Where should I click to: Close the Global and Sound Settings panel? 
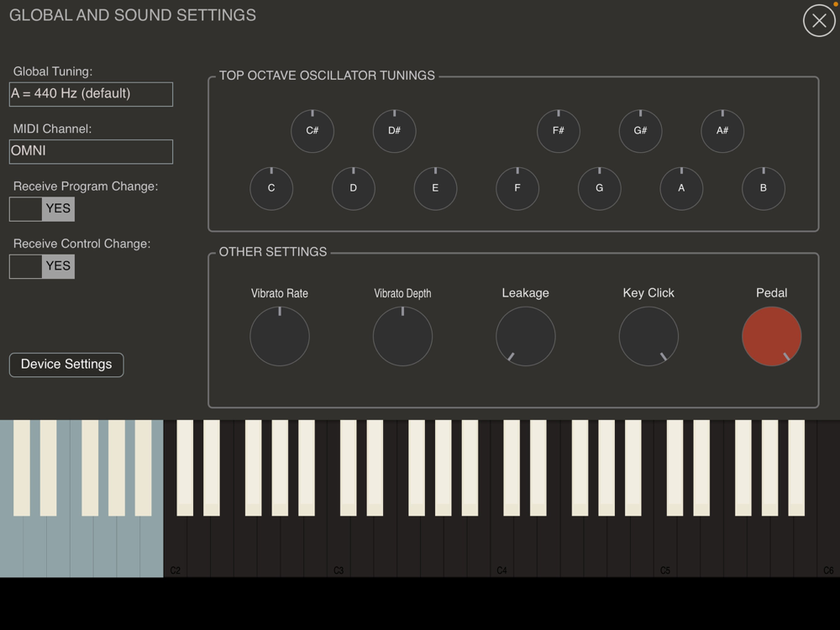818,20
